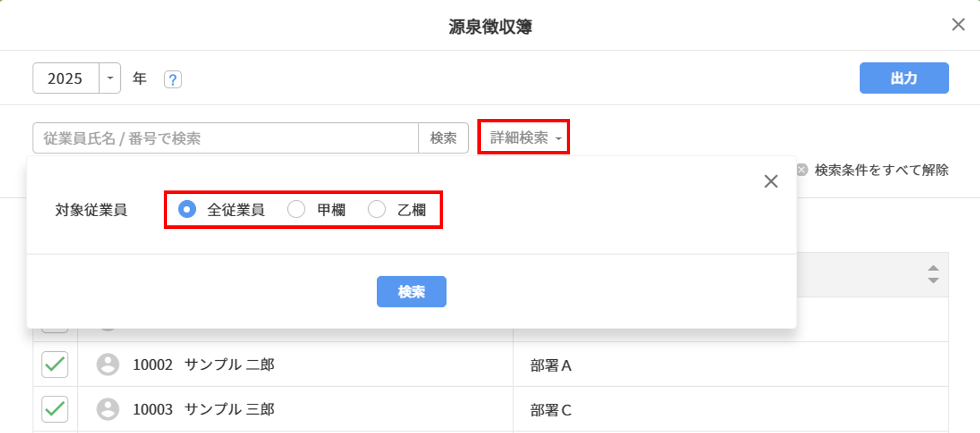Select the 甲欄 radio option
Image resolution: width=980 pixels, height=433 pixels.
296,209
